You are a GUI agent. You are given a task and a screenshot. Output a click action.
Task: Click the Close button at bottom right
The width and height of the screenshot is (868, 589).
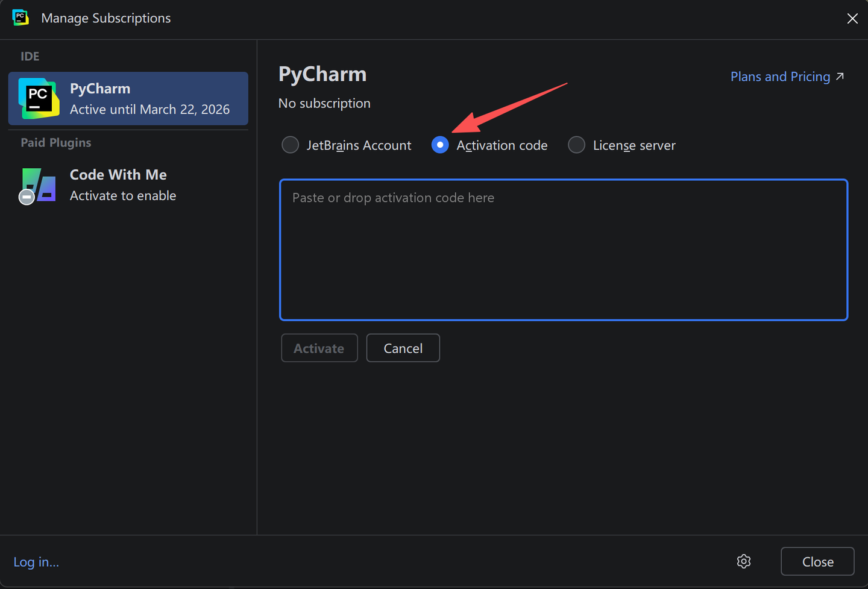[817, 561]
